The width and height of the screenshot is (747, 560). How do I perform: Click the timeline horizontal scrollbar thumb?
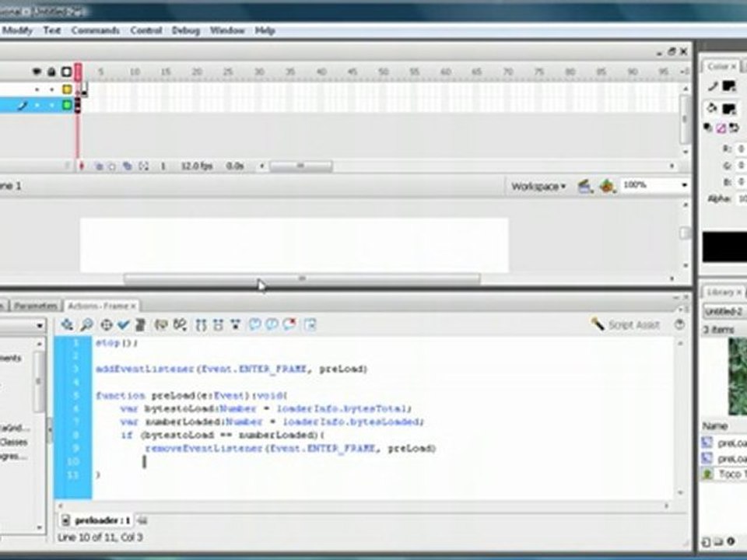(x=301, y=166)
